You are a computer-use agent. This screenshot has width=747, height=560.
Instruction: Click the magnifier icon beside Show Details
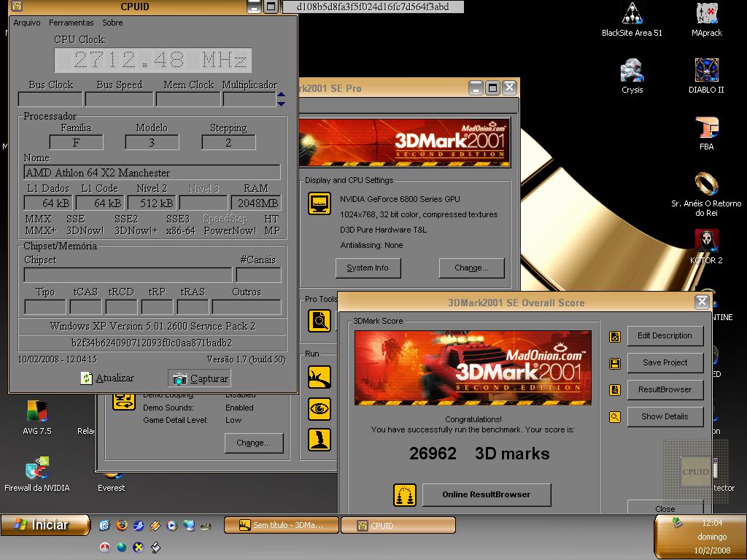(615, 417)
